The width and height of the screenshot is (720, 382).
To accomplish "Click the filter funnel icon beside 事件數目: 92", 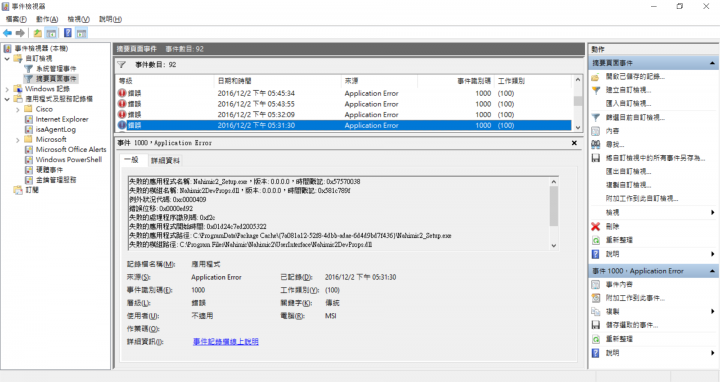I will (122, 65).
